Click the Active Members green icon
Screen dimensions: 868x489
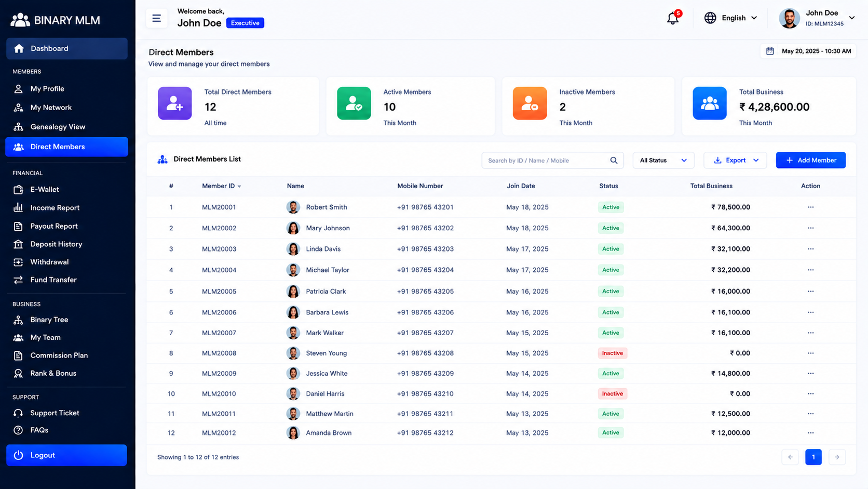tap(354, 103)
